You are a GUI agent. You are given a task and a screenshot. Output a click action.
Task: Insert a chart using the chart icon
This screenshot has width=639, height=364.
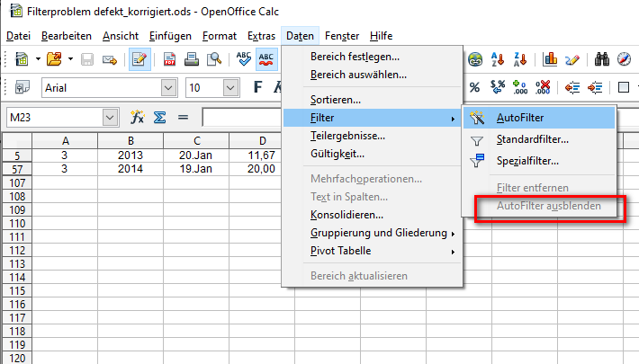tap(549, 60)
